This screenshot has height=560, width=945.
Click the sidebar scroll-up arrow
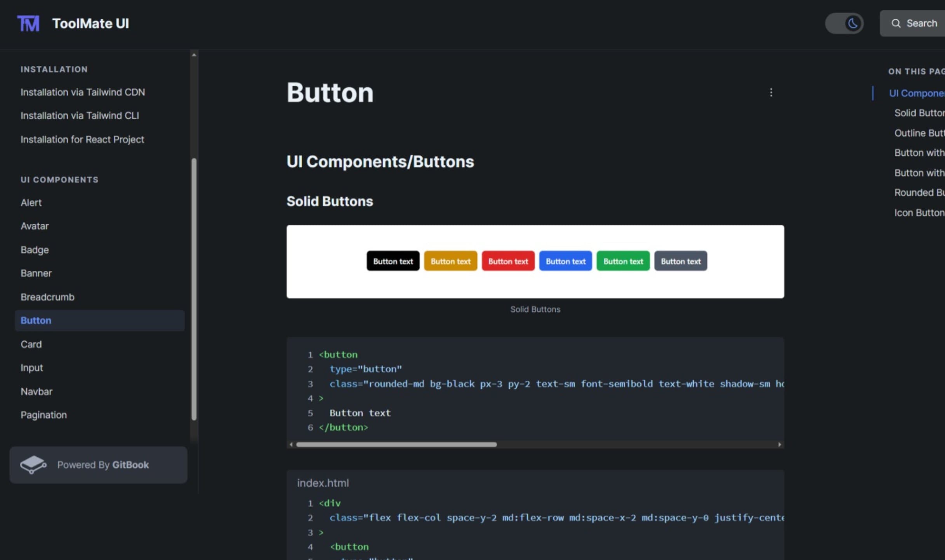click(194, 55)
